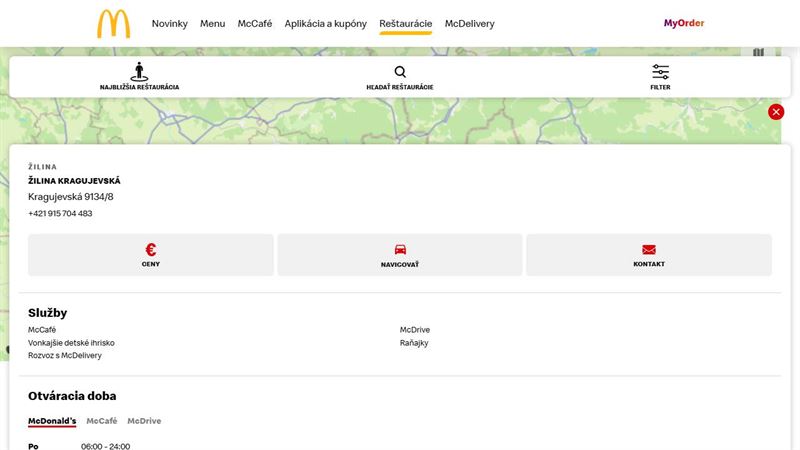Open the MyOrder link
This screenshot has height=450, width=800.
coord(684,23)
